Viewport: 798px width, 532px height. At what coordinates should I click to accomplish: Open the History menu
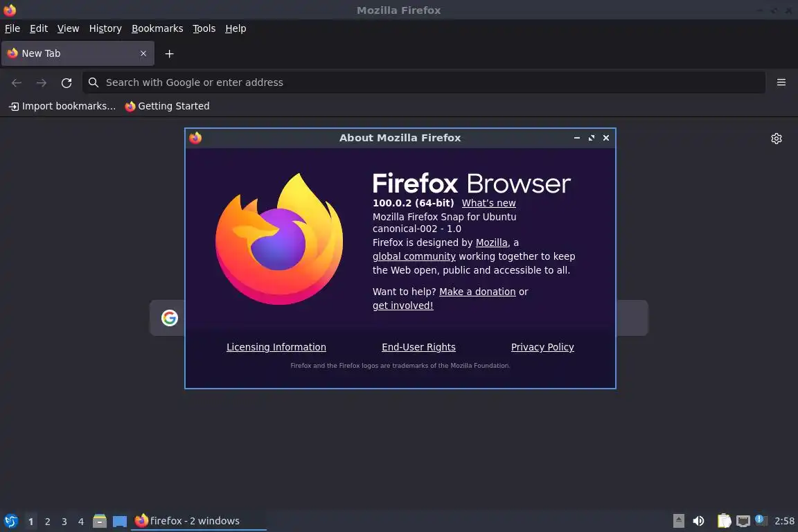coord(105,28)
